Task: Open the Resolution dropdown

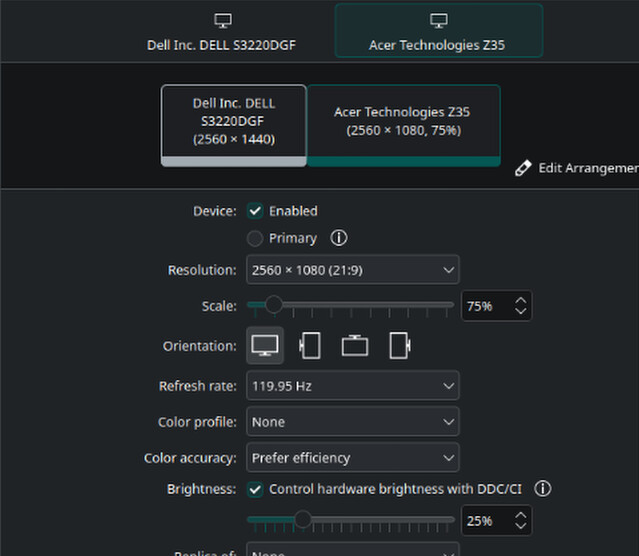Action: (x=352, y=270)
